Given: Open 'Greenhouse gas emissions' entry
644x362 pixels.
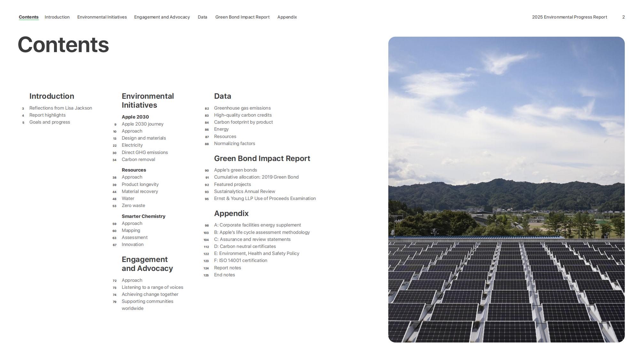Looking at the screenshot, I should coord(242,108).
